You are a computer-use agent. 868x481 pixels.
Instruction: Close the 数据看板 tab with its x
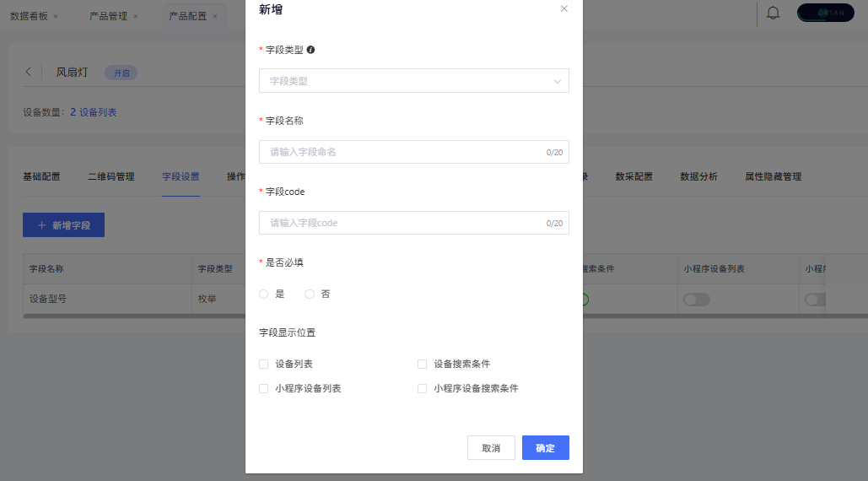(x=56, y=16)
